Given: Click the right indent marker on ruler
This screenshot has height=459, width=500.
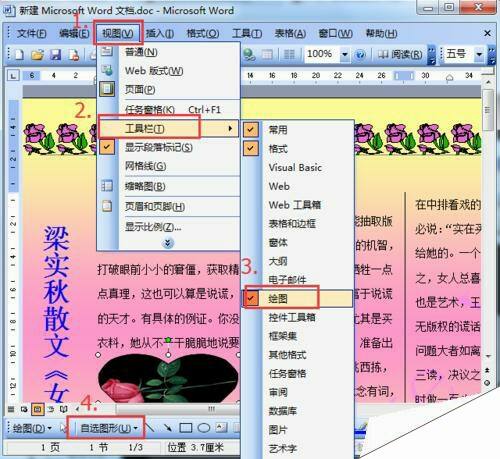Looking at the screenshot, I should click(449, 78).
